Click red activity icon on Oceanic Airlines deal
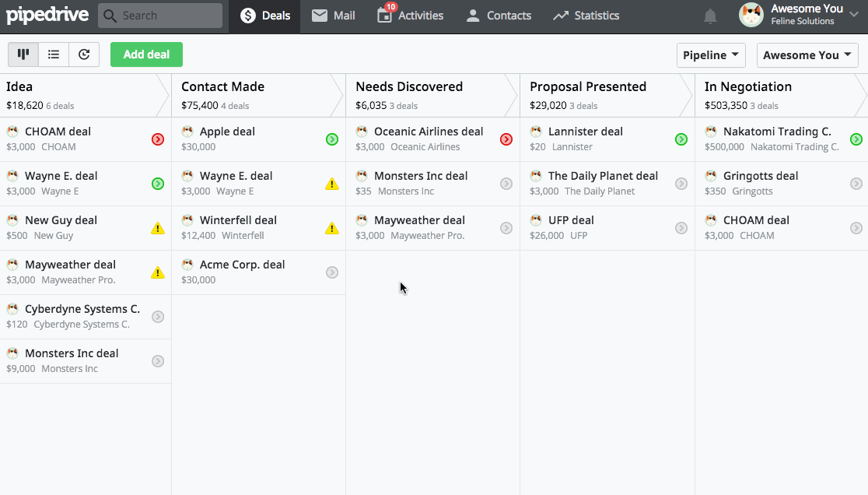Viewport: 868px width, 495px height. (506, 139)
